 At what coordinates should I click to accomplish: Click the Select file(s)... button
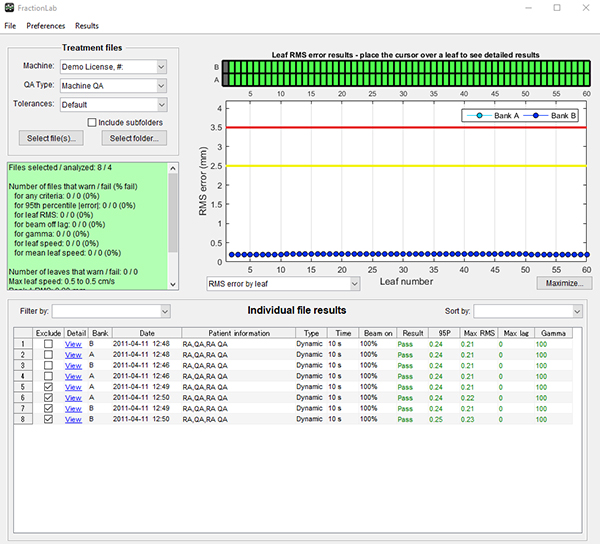(x=50, y=138)
